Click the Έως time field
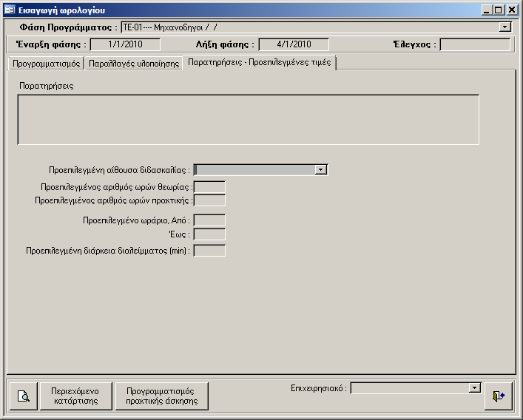This screenshot has width=523, height=420. coord(209,234)
